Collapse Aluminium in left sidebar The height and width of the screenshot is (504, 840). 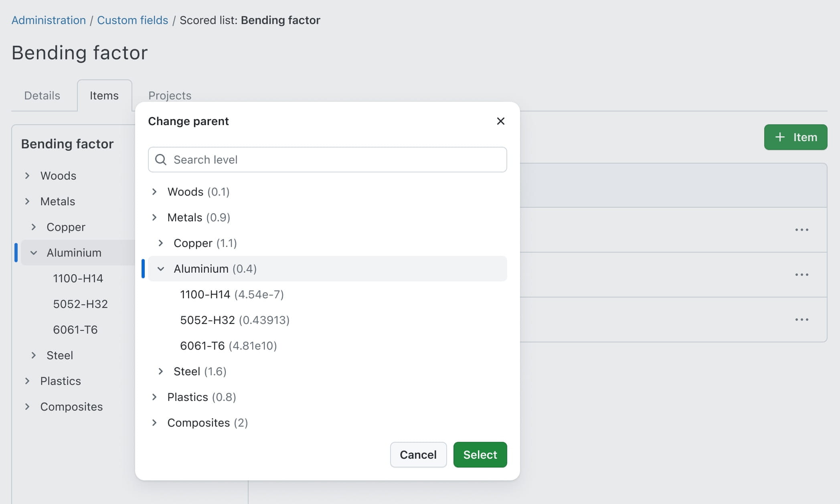coord(34,253)
